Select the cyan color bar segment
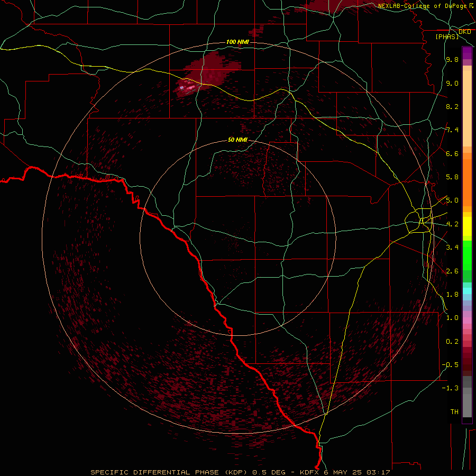This screenshot has width=476, height=476. tap(467, 291)
